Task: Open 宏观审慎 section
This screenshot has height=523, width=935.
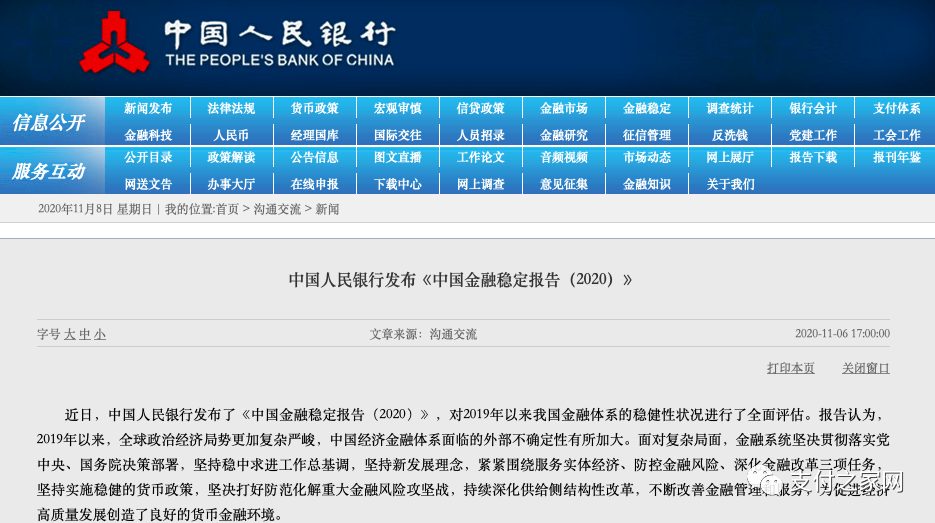Action: (397, 109)
